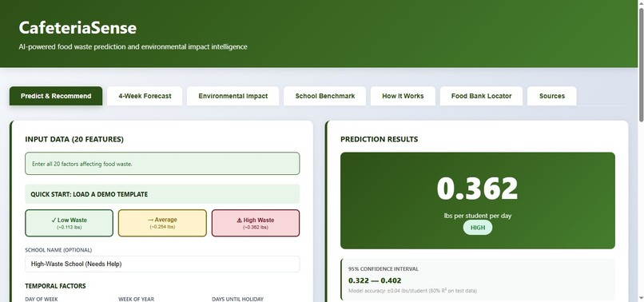Click the TEMPORAL FACTORS heading
Screen dimensions: 644x302
coord(55,286)
